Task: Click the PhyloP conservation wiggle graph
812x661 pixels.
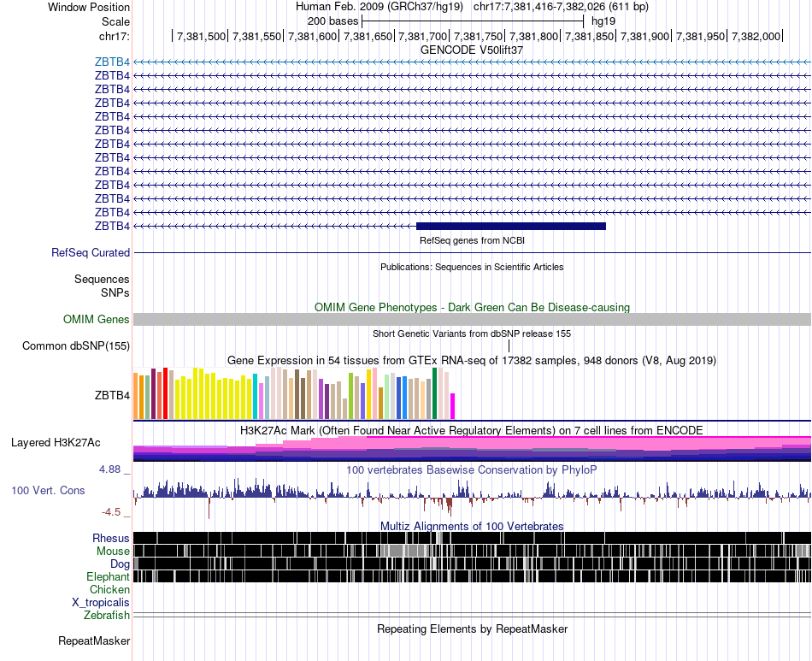Action: point(472,498)
